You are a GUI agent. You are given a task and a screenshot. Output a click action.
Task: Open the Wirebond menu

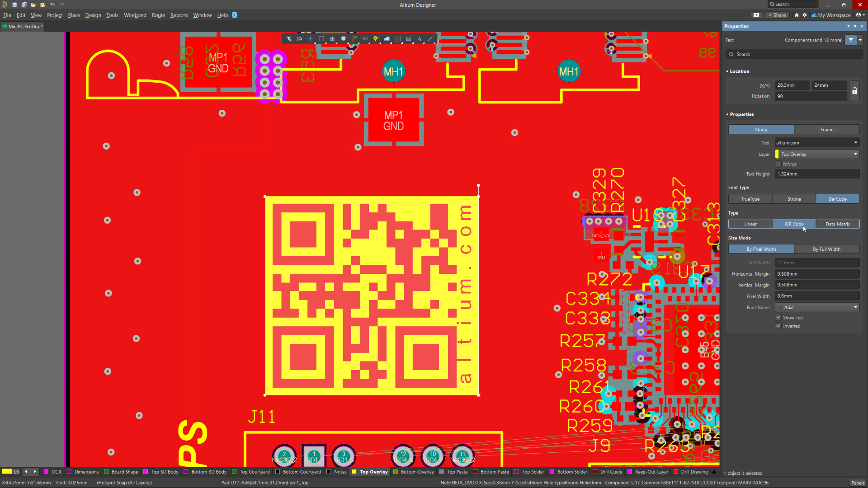pyautogui.click(x=135, y=15)
